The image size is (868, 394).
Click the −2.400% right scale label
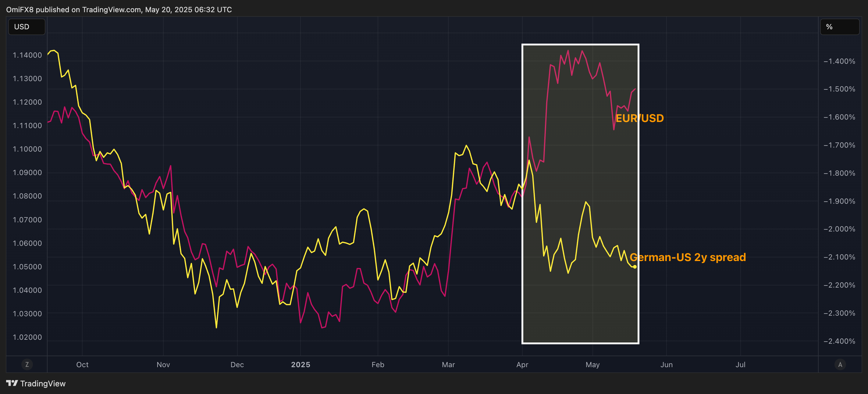[x=839, y=341]
